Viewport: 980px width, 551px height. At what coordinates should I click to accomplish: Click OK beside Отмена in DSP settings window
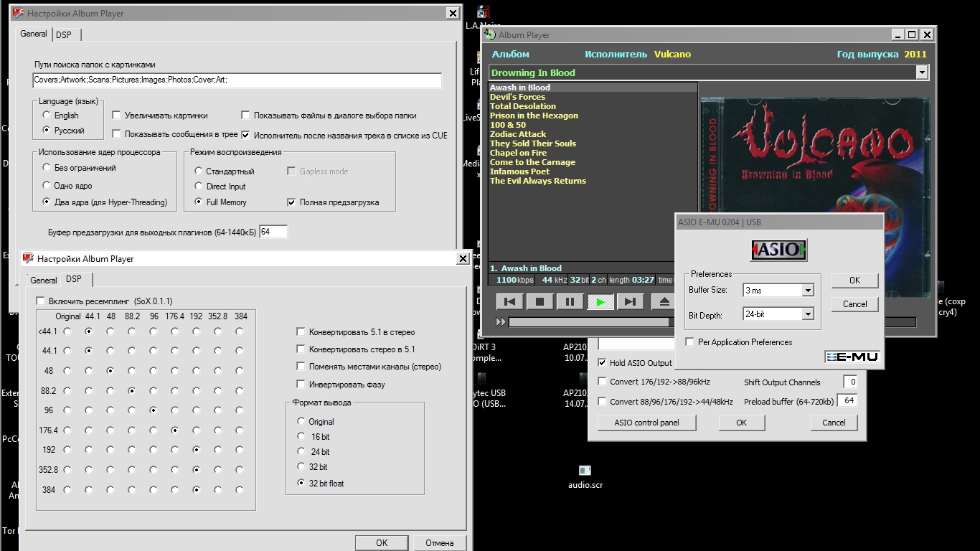(x=382, y=543)
